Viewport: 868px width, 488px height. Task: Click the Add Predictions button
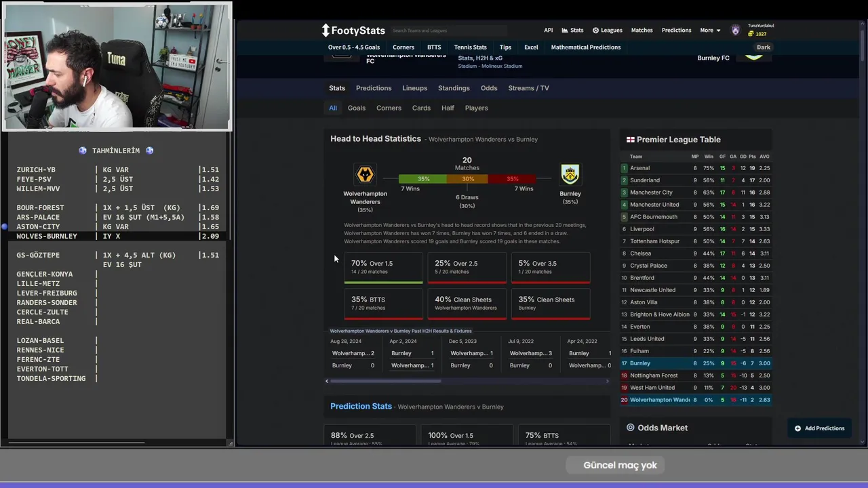coord(819,428)
